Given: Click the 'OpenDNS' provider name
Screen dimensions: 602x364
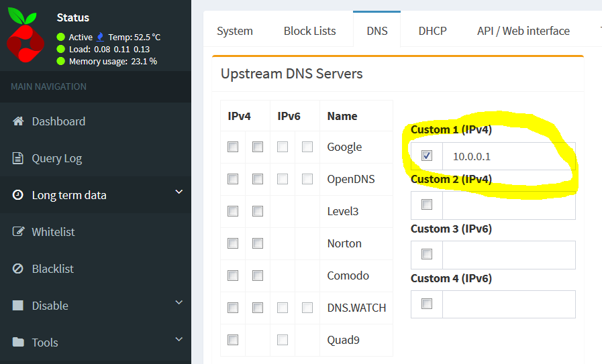Looking at the screenshot, I should point(351,179).
